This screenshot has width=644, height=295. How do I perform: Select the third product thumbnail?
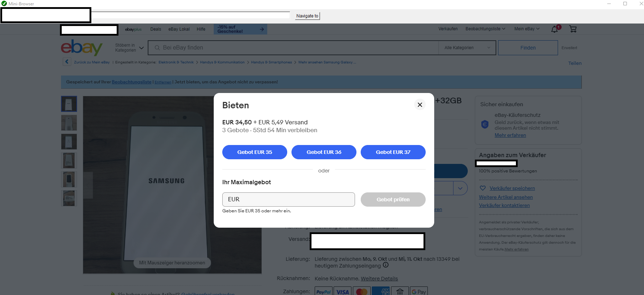coord(69,142)
